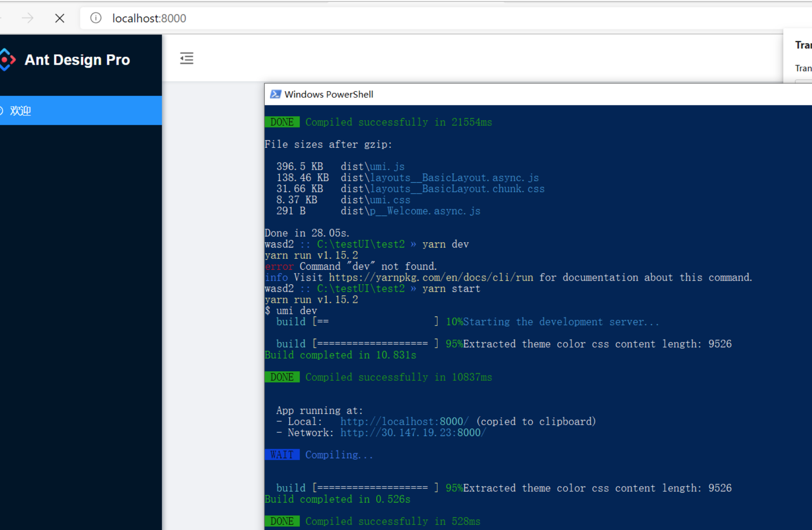The image size is (812, 530).
Task: Click the "App running at:" line
Action: [x=320, y=411]
